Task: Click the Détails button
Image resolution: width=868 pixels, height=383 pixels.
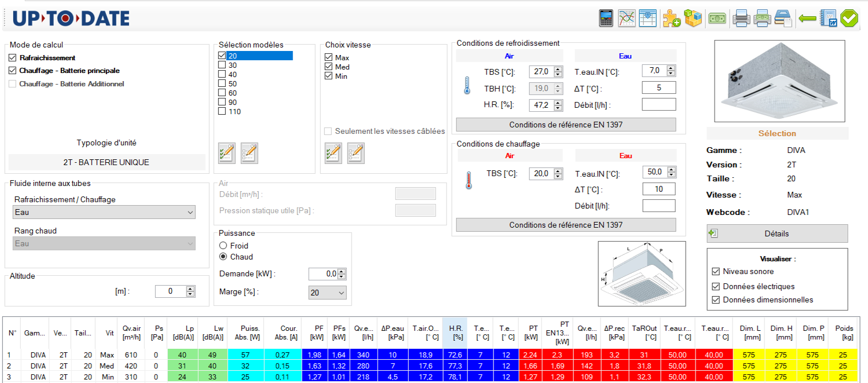Action: 777,234
